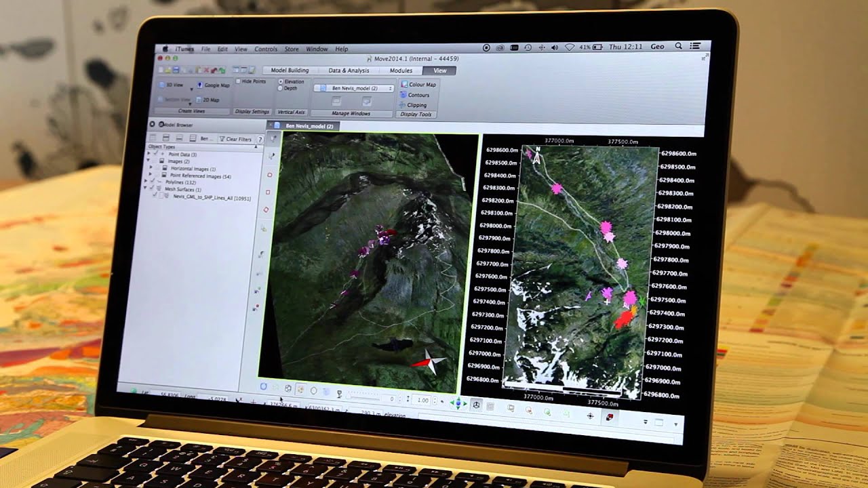Click the vertical exaggeration 1.00 field
The height and width of the screenshot is (488, 868).
pyautogui.click(x=422, y=401)
